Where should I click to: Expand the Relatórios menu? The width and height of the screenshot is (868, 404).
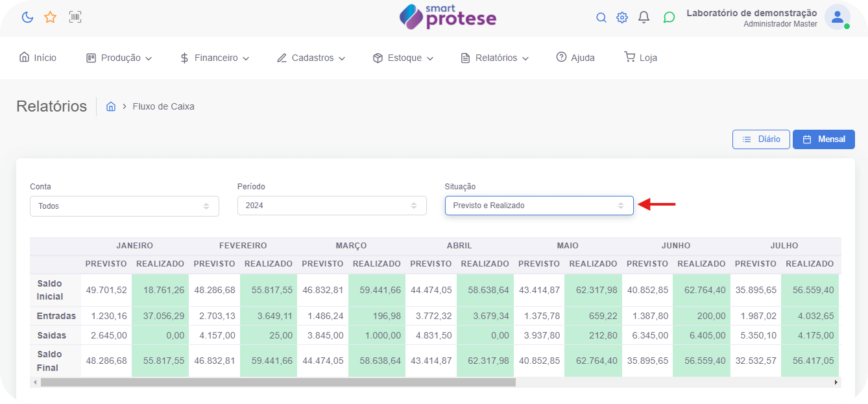click(x=495, y=58)
